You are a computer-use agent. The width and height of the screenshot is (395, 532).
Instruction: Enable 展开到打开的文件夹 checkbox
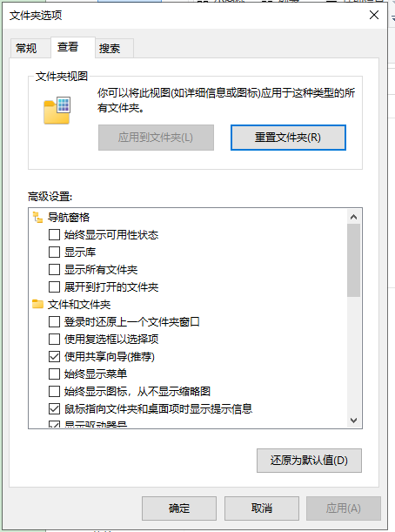point(54,286)
